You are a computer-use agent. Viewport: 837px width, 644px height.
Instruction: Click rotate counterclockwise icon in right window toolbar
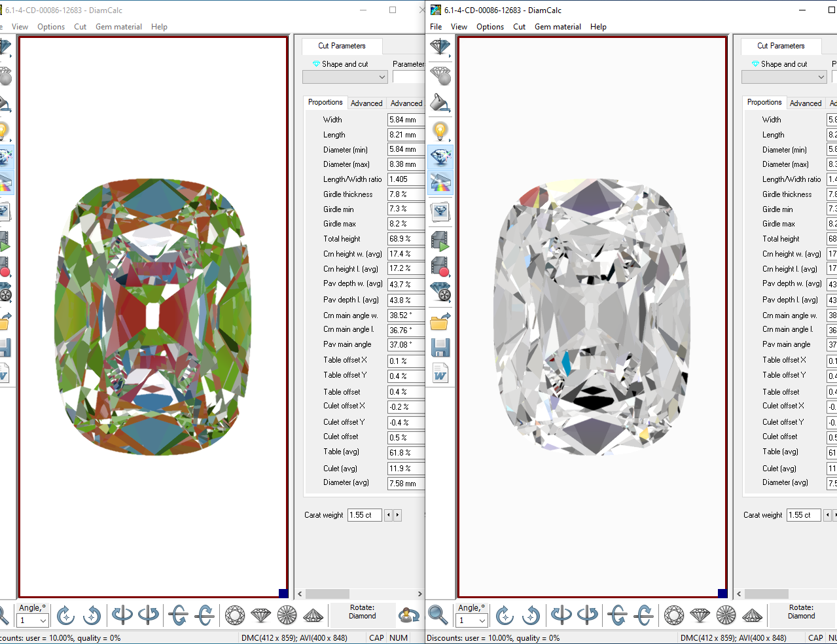[531, 615]
